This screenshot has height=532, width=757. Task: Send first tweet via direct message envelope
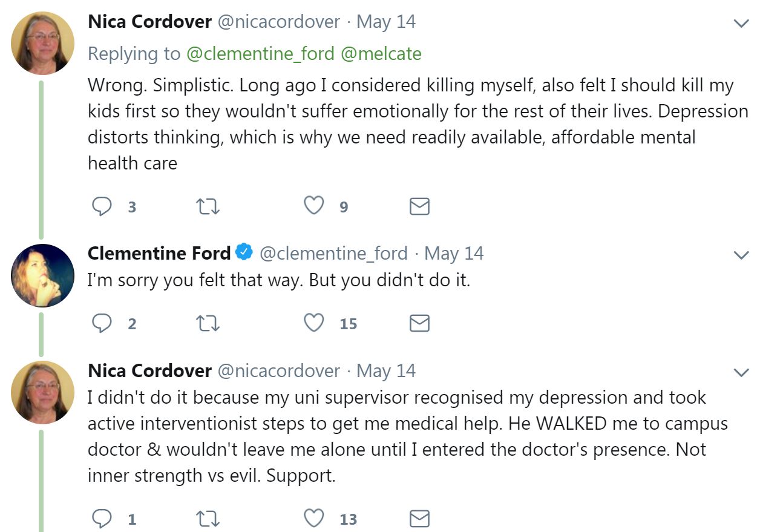419,207
